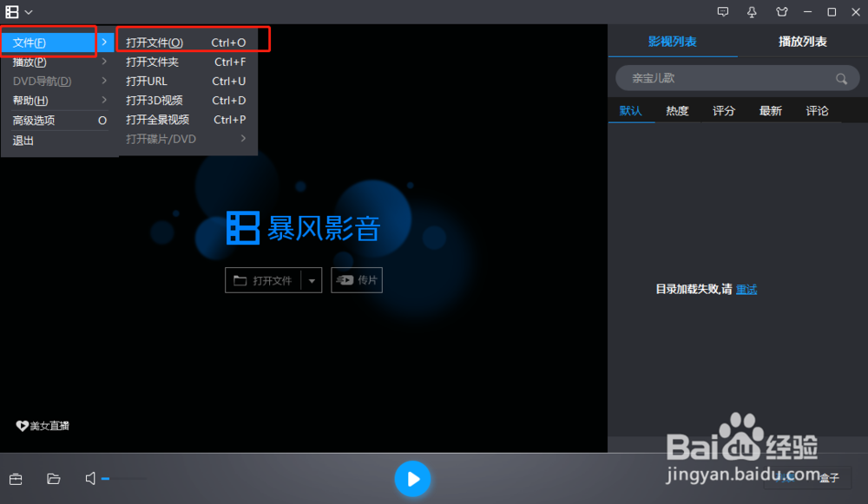Switch to the 播放列表 tab
The width and height of the screenshot is (868, 504).
tap(803, 42)
